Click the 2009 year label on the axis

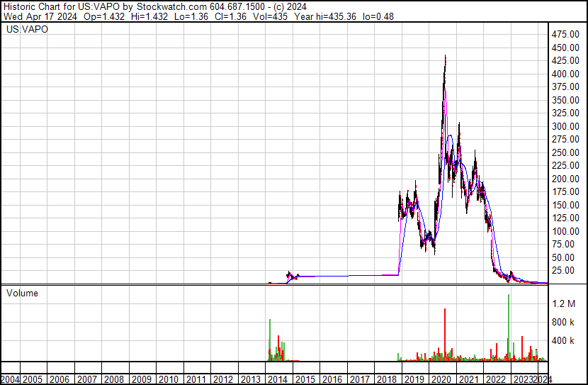pos(142,379)
